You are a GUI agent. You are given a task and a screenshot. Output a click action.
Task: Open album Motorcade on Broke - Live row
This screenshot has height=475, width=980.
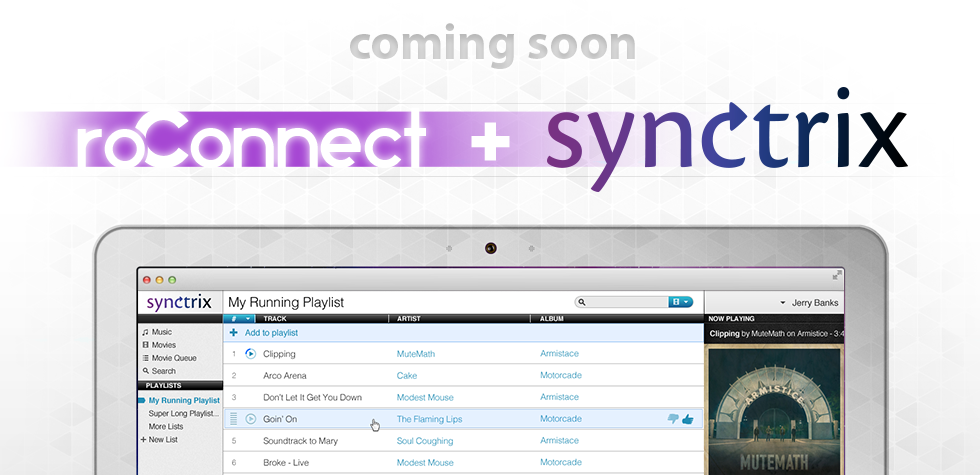pos(561,462)
